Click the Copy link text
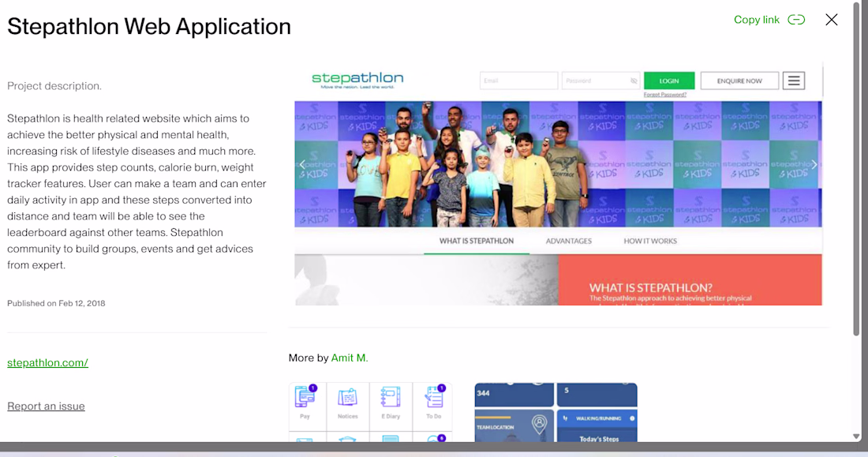 click(x=756, y=20)
